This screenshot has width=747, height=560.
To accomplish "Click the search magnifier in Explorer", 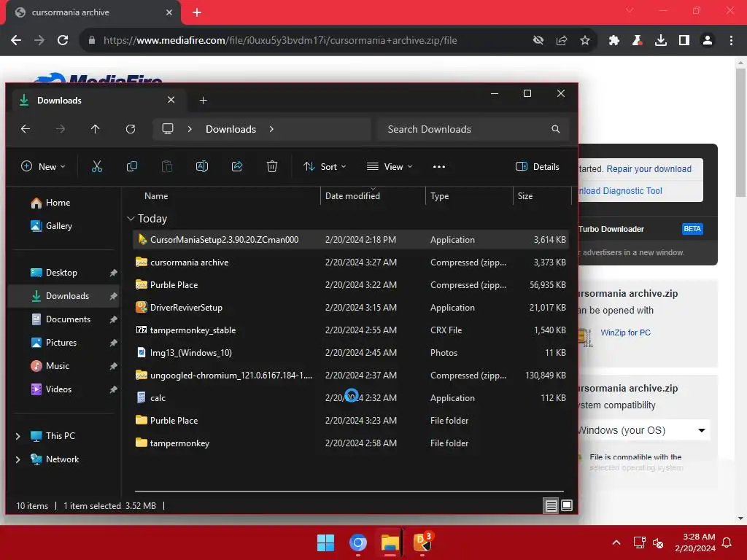I will pyautogui.click(x=555, y=129).
